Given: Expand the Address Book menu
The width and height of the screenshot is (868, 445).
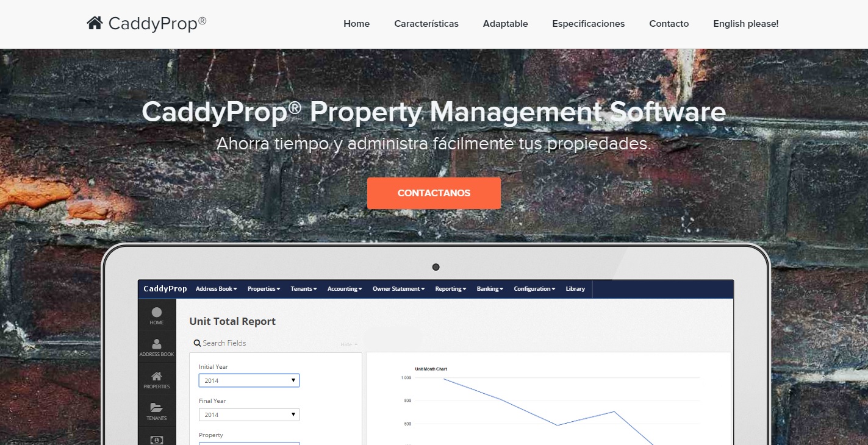Looking at the screenshot, I should [216, 289].
